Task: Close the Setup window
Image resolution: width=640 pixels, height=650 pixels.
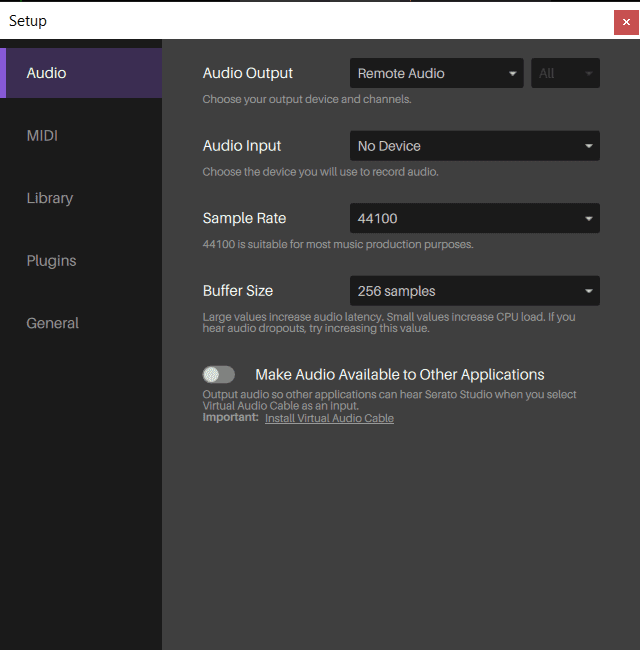Action: pyautogui.click(x=626, y=21)
